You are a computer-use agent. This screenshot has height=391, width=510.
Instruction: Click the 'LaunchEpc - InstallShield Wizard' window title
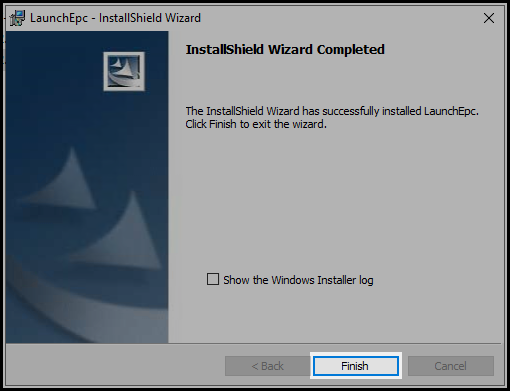click(115, 18)
